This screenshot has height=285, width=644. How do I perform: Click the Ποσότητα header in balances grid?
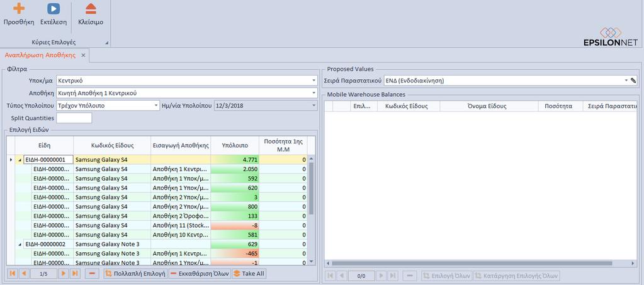coord(560,106)
